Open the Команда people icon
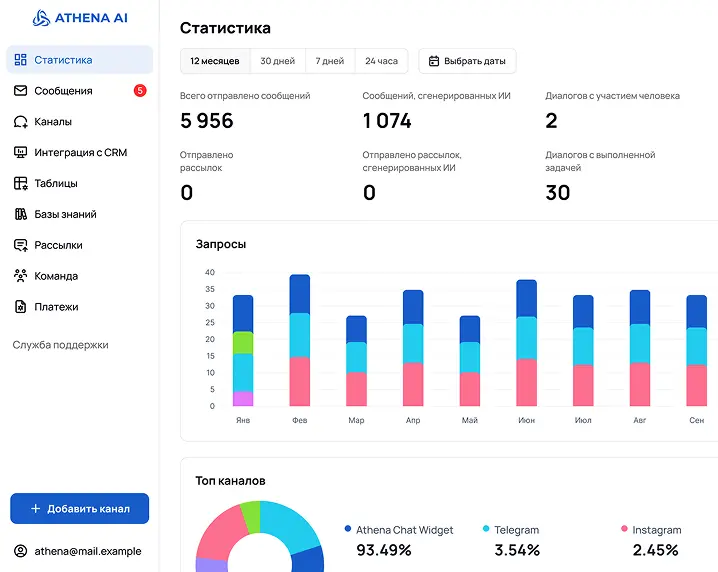 (x=20, y=276)
